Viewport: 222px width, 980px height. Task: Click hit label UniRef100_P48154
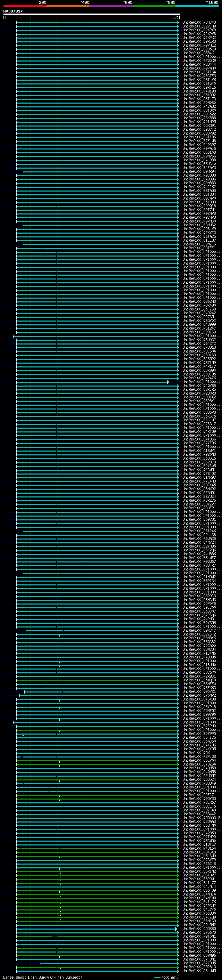tap(199, 848)
